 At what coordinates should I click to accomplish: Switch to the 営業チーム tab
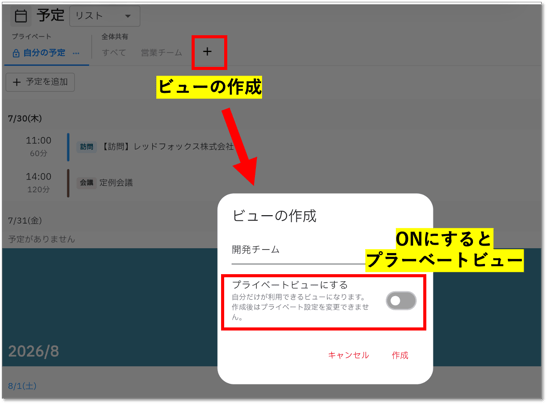pos(161,53)
